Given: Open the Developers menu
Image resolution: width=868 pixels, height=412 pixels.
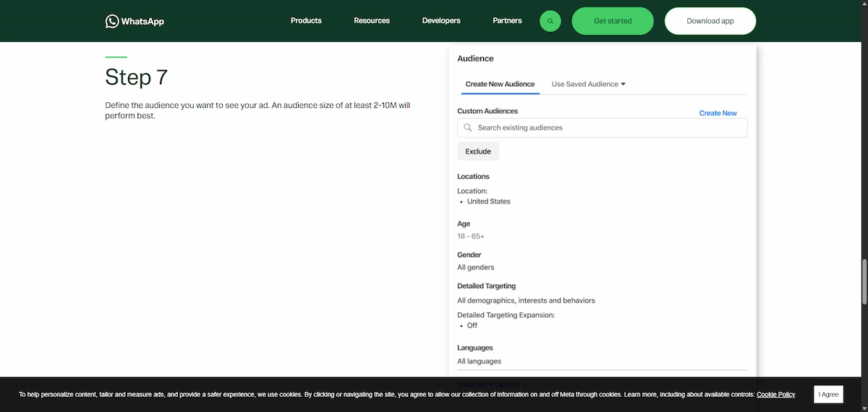Looking at the screenshot, I should [441, 21].
